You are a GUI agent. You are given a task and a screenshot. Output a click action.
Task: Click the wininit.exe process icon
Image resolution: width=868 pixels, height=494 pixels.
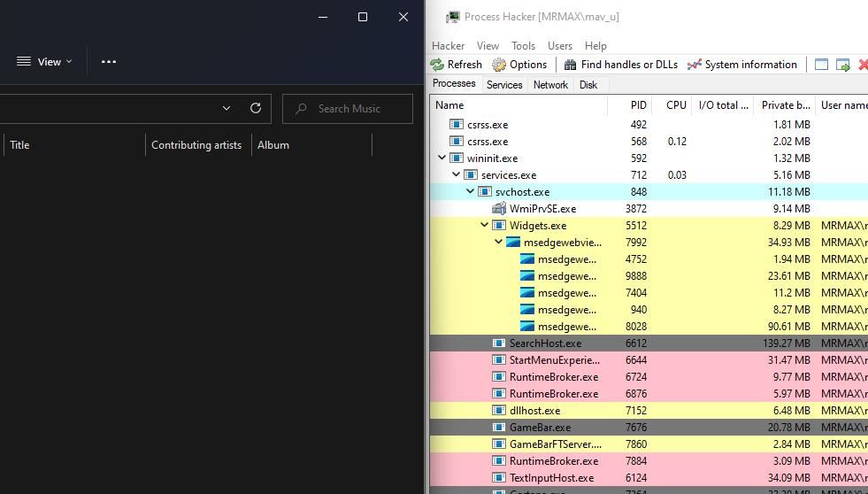(x=457, y=158)
